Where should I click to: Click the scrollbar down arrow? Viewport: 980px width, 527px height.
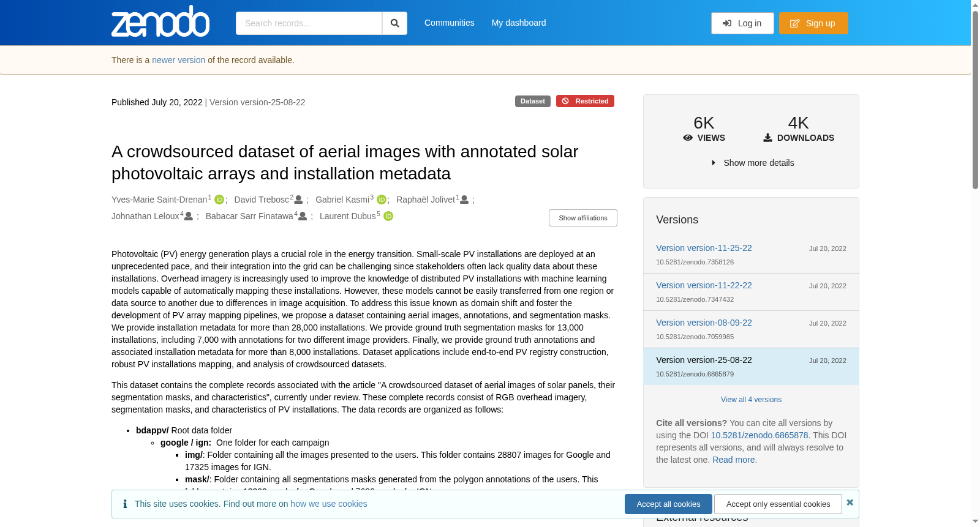coord(975,522)
